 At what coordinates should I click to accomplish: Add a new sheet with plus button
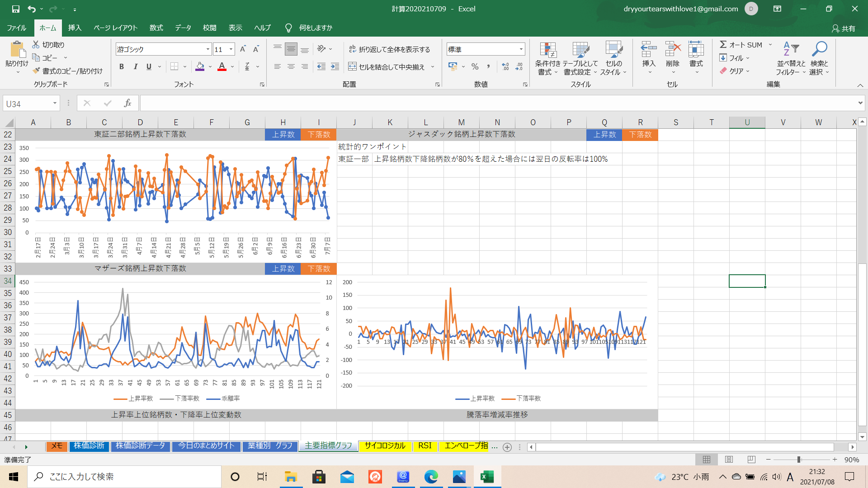pyautogui.click(x=507, y=447)
